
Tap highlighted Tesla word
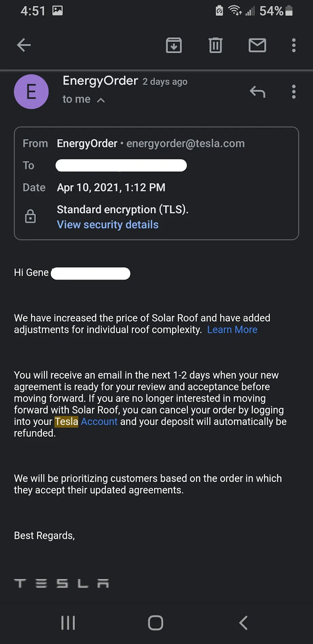click(66, 421)
